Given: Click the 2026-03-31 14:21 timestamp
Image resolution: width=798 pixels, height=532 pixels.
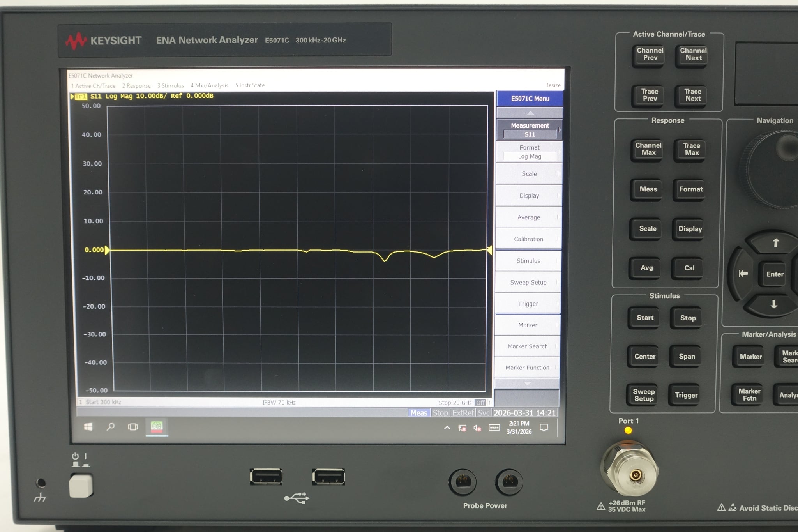Looking at the screenshot, I should [524, 413].
